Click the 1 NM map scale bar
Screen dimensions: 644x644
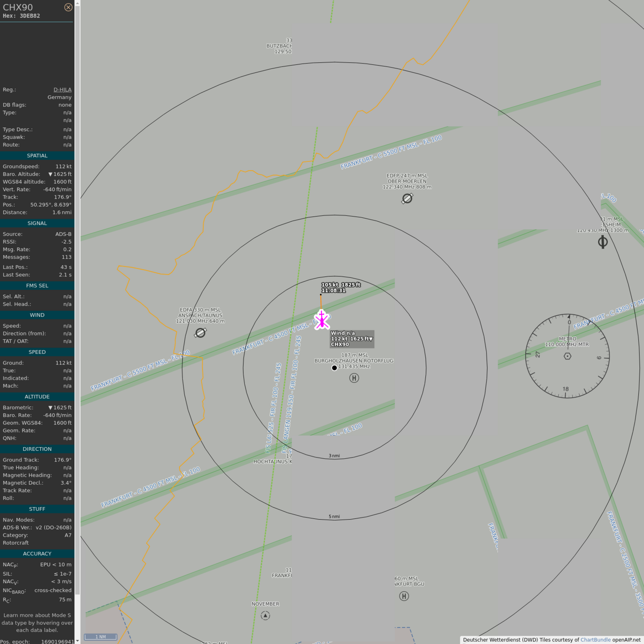(101, 637)
